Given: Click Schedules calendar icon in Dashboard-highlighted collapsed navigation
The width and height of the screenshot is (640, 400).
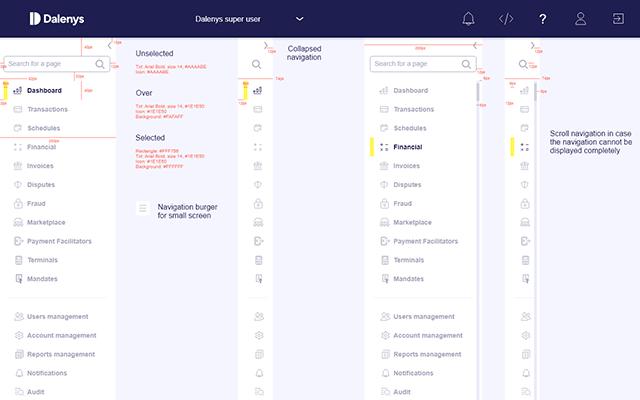Looking at the screenshot, I should (x=258, y=128).
